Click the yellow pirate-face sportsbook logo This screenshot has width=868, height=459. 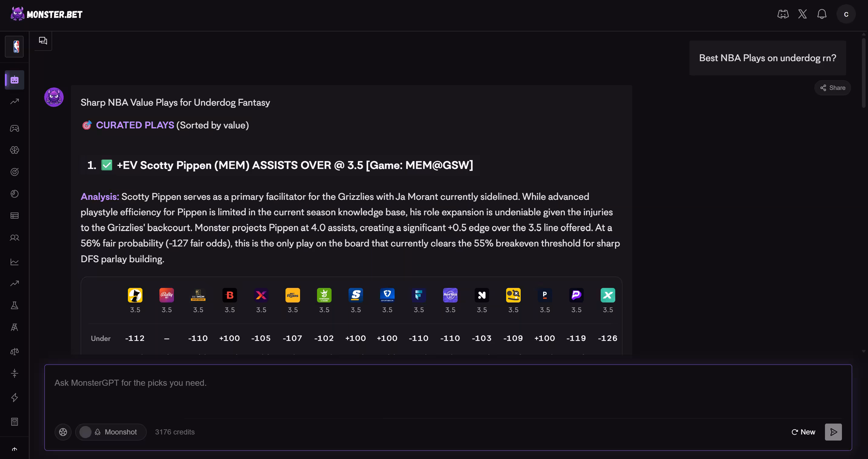tap(513, 295)
